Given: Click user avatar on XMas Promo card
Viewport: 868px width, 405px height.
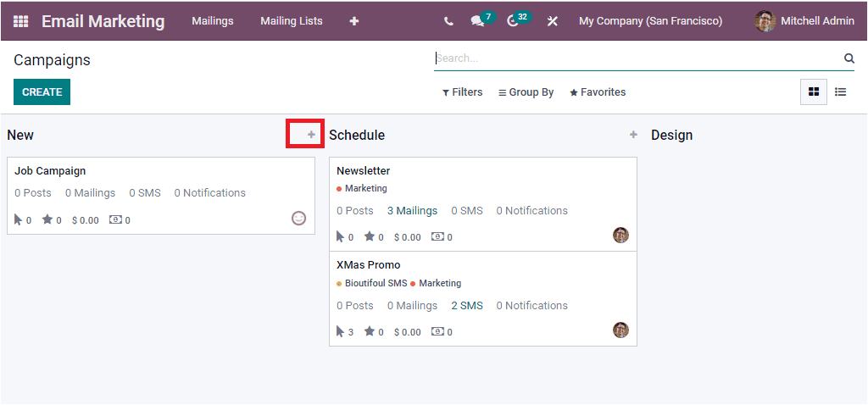Looking at the screenshot, I should click(x=620, y=330).
